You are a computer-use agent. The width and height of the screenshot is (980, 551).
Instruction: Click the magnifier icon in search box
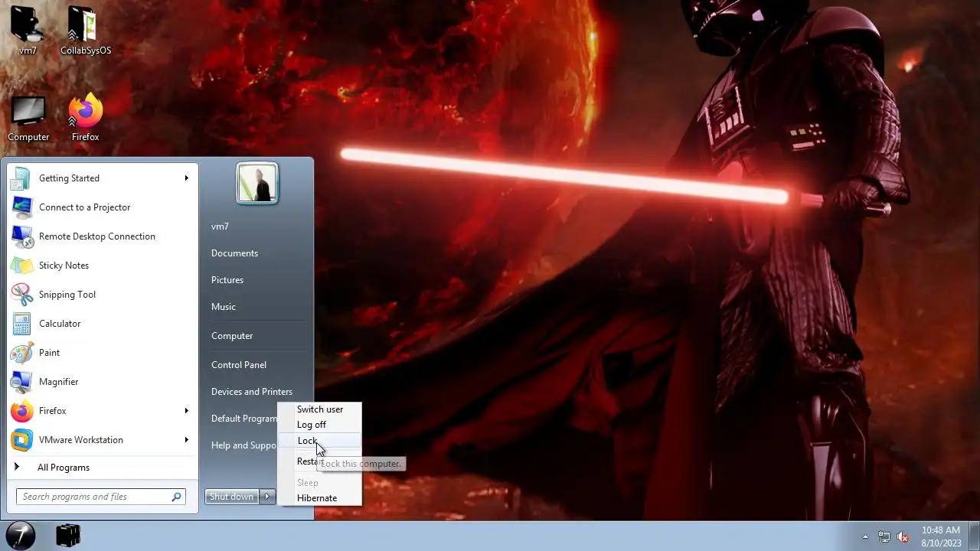(177, 497)
